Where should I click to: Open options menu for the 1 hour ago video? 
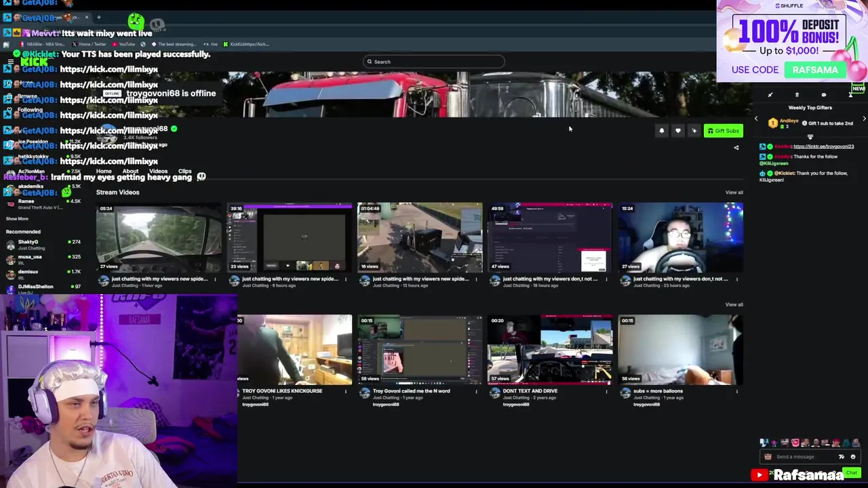tap(215, 279)
